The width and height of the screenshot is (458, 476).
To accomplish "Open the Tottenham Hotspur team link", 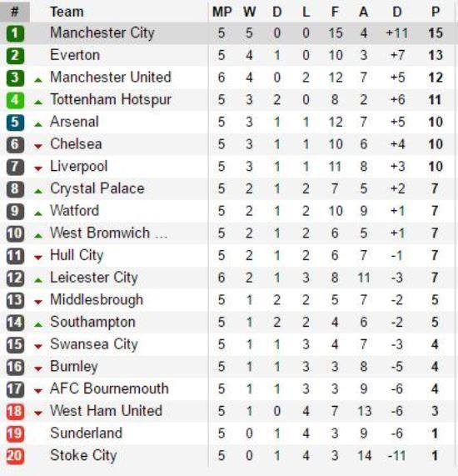I will (111, 99).
